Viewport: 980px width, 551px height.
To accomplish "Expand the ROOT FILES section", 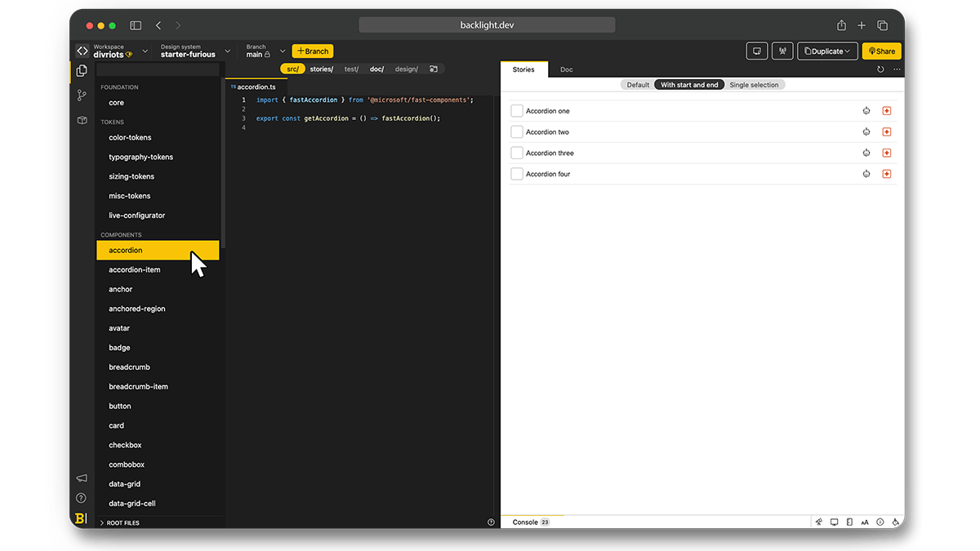I will click(122, 522).
